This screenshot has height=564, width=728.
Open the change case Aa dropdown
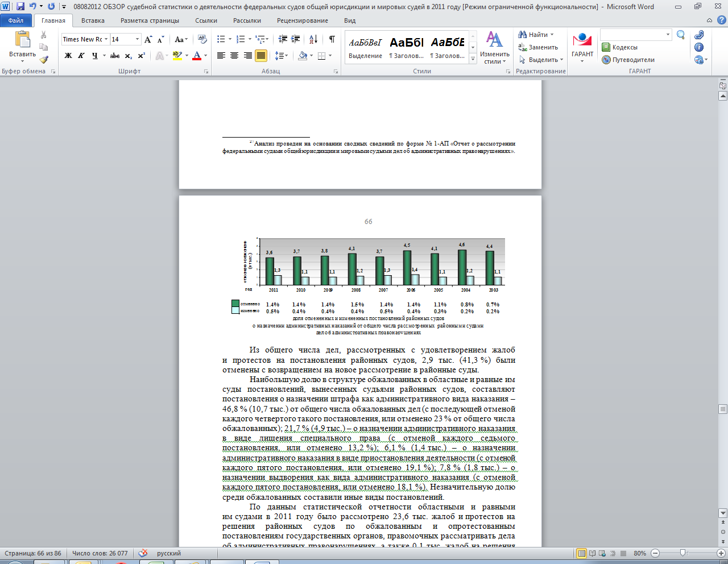[181, 39]
